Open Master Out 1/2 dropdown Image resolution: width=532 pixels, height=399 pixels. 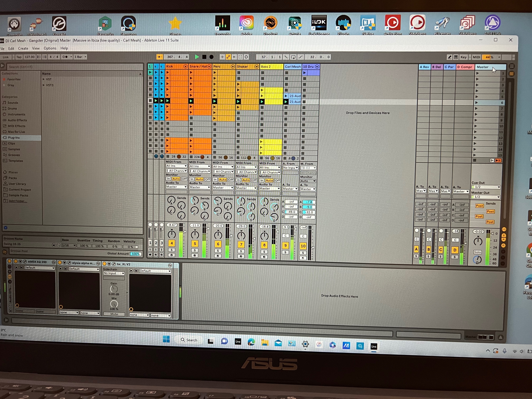486,197
